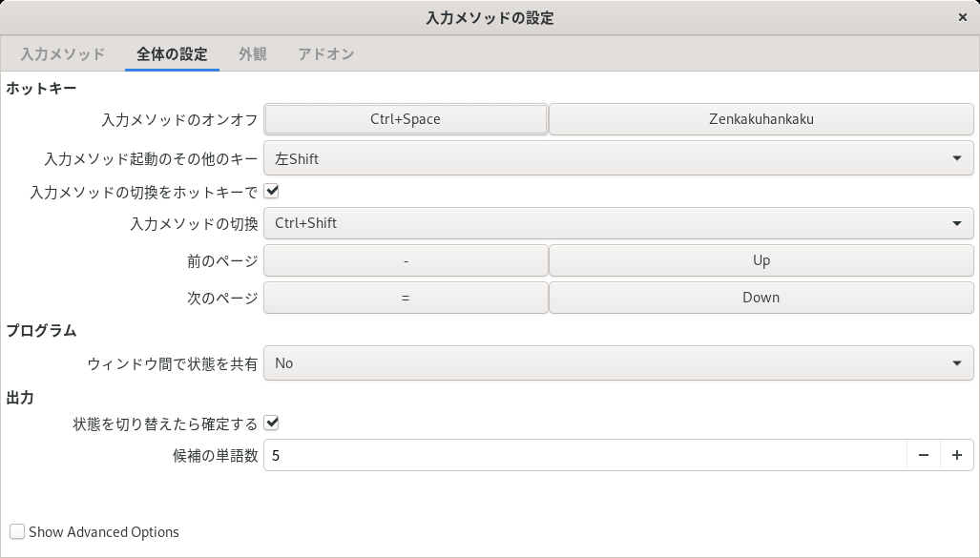Click the 次のページ label
Viewport: 980px width, 558px height.
pos(222,298)
